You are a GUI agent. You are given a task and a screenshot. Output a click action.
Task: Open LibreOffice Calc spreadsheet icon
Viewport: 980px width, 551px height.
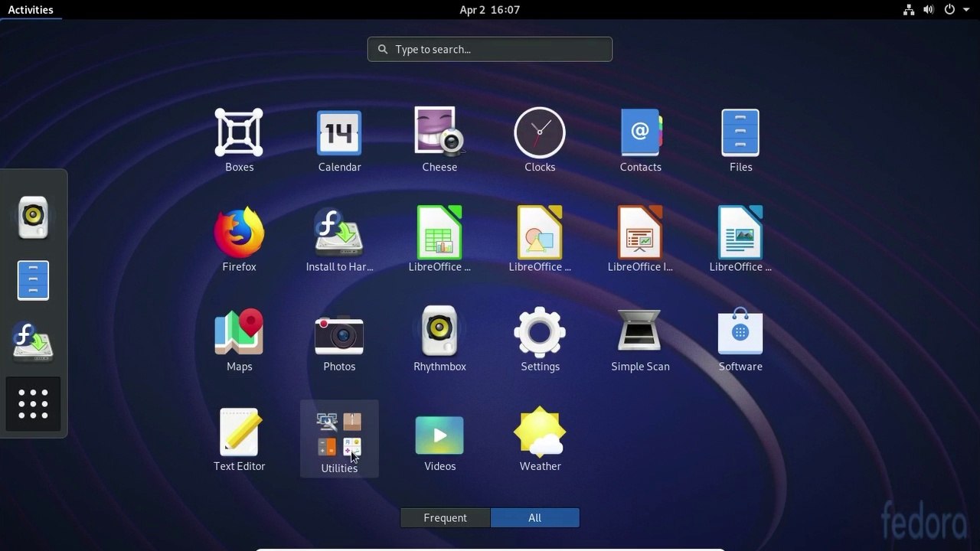(439, 233)
